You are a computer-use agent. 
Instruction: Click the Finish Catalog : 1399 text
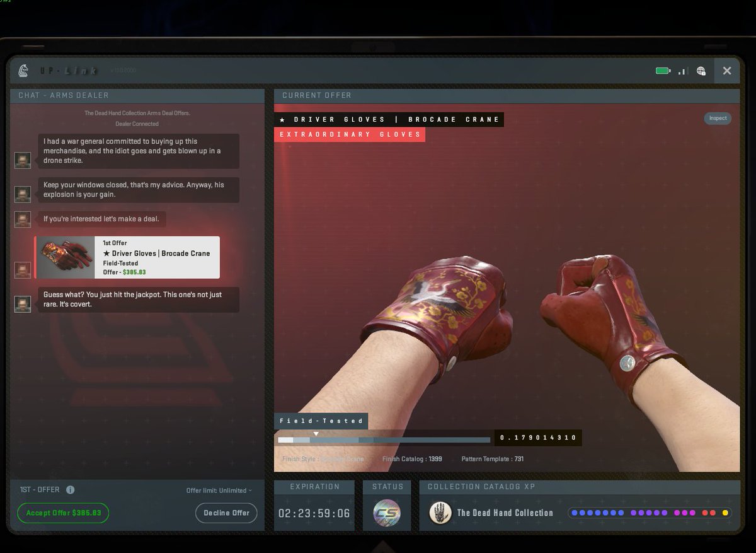pos(412,459)
